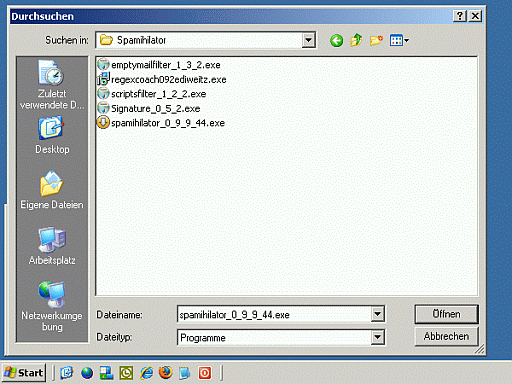Expand the Dateiname dropdown arrow
512x384 pixels.
pos(378,314)
